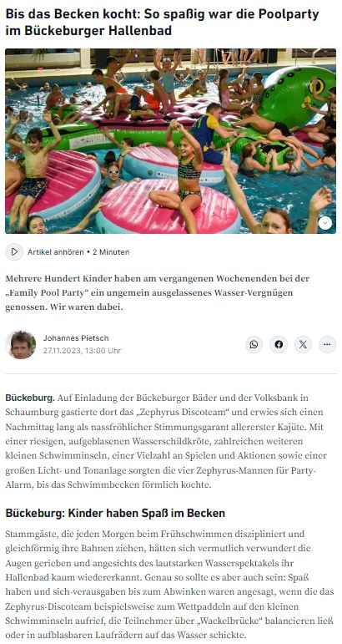Play the article audio
The height and width of the screenshot is (644, 342).
tap(14, 251)
